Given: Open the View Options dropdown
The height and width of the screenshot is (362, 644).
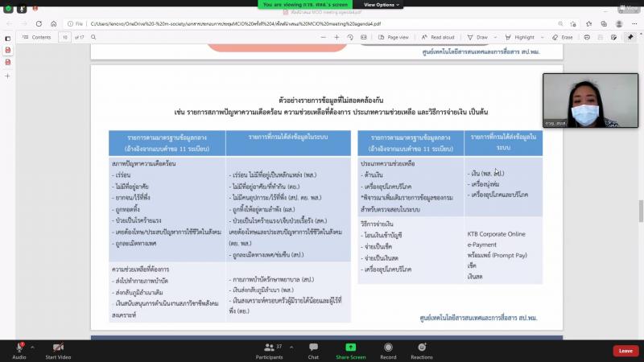Looking at the screenshot, I should pos(381,5).
